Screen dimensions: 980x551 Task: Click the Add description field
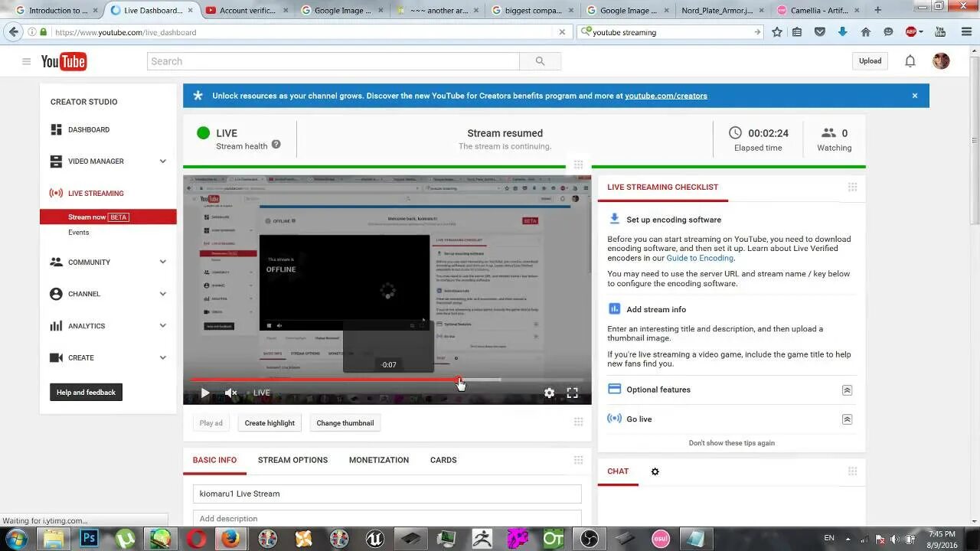click(387, 519)
